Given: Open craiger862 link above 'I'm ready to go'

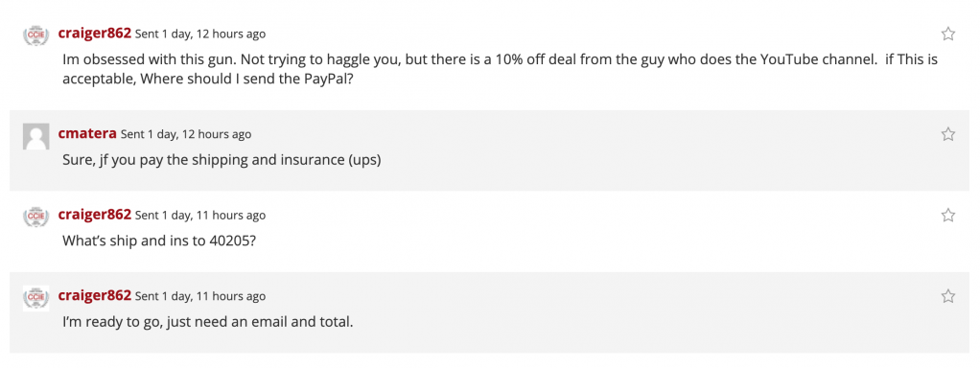Looking at the screenshot, I should tap(94, 295).
